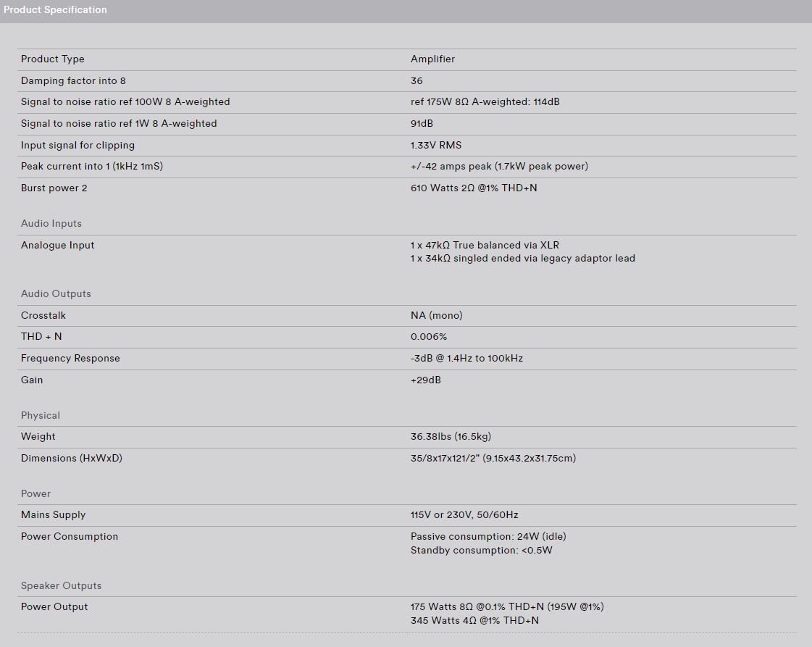Select Peak current into 1 row

point(406,167)
